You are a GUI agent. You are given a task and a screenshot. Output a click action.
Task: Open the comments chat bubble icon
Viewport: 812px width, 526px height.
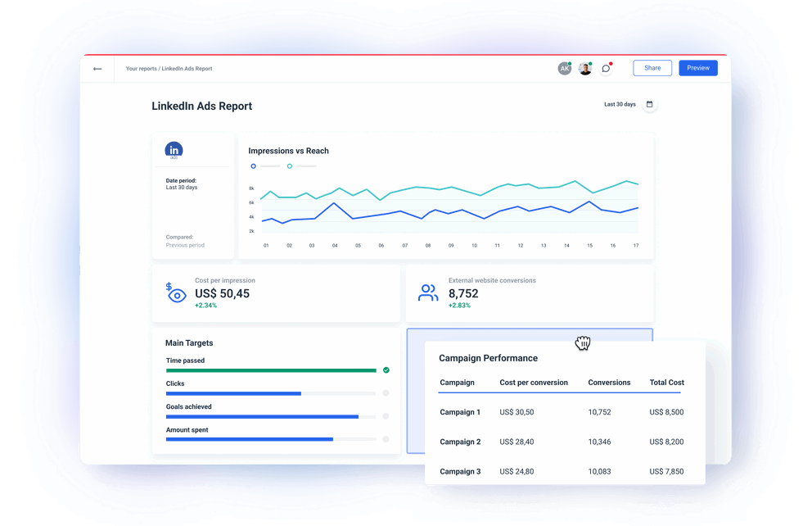point(606,69)
